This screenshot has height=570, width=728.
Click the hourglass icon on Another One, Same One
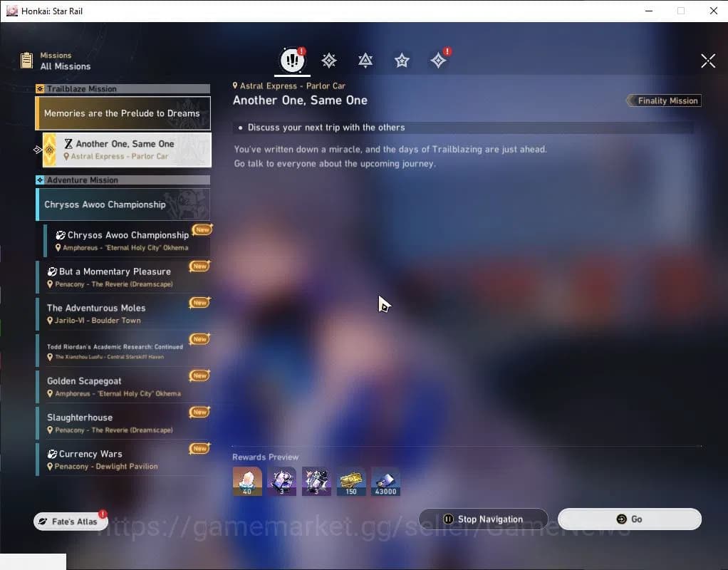[68, 143]
